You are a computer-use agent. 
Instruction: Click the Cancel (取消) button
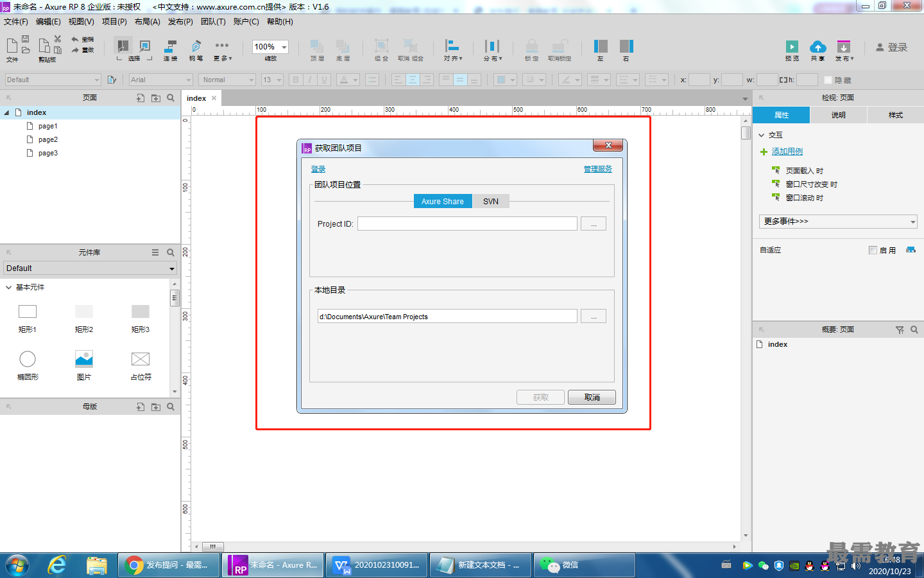coord(592,398)
